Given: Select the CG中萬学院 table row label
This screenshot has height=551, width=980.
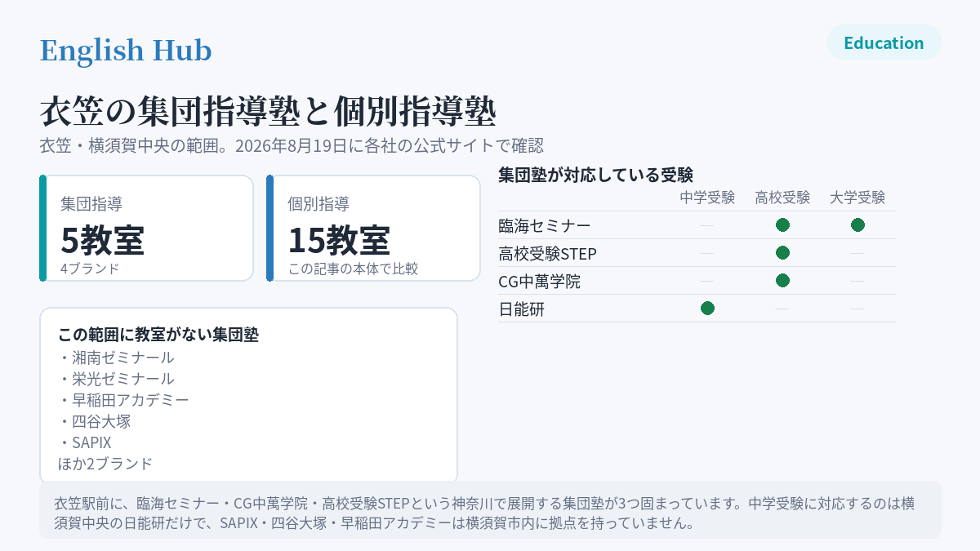Looking at the screenshot, I should [540, 281].
